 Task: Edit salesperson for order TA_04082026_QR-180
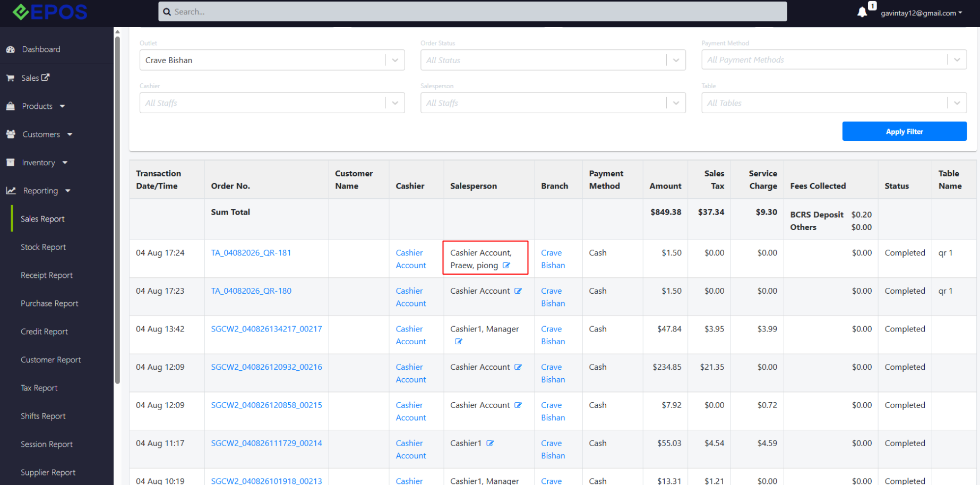pyautogui.click(x=518, y=291)
